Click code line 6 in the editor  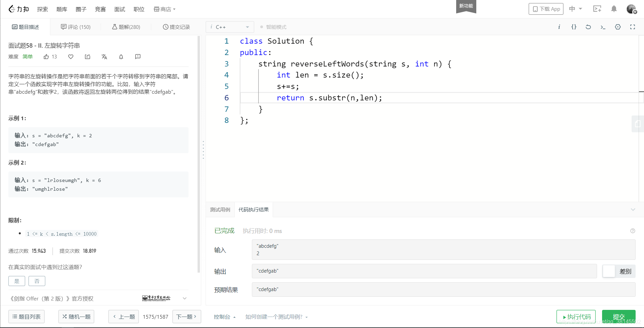[439, 98]
